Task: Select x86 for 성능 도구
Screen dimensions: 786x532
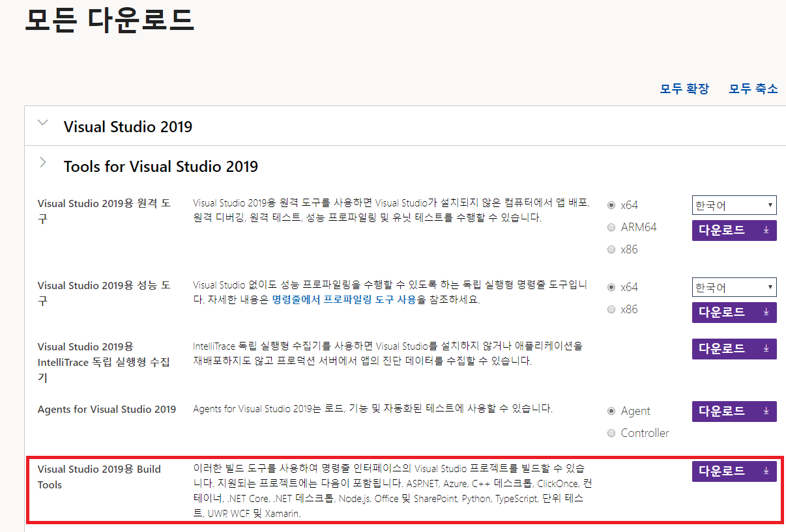Action: point(611,309)
